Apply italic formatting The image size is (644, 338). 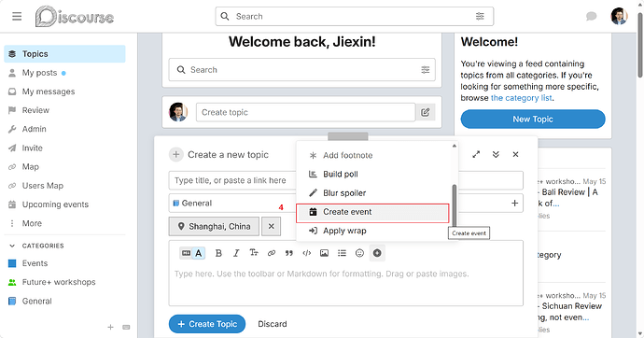(236, 253)
